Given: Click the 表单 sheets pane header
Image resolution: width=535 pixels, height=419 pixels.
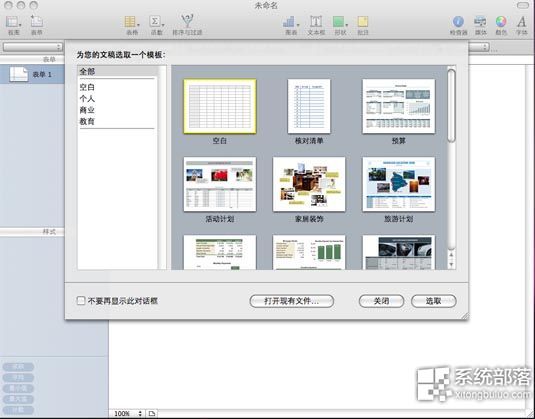Looking at the screenshot, I should coord(32,59).
